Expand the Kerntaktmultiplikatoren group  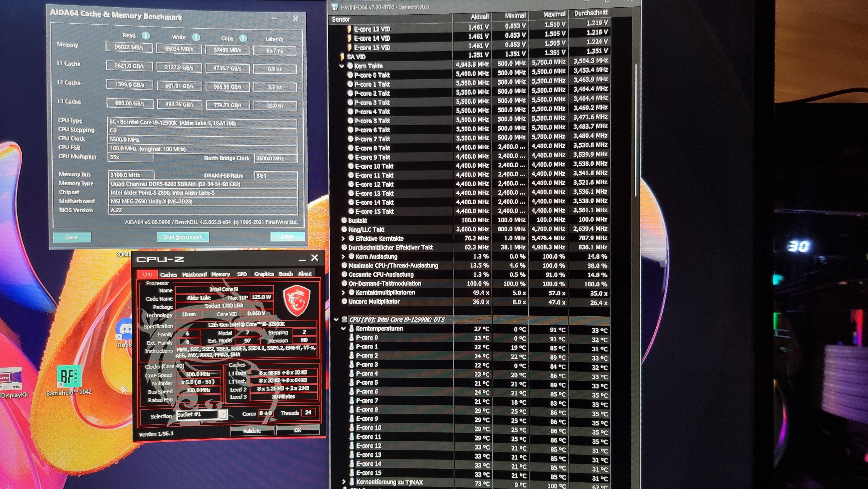343,293
